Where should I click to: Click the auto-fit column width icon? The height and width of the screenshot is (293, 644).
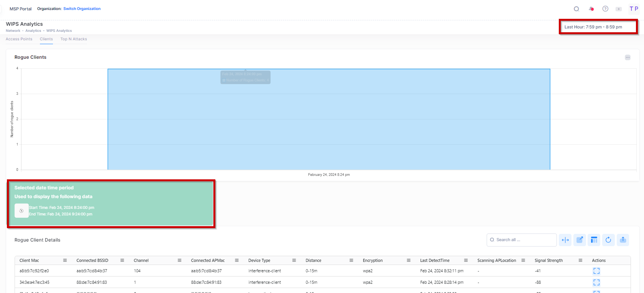point(565,240)
